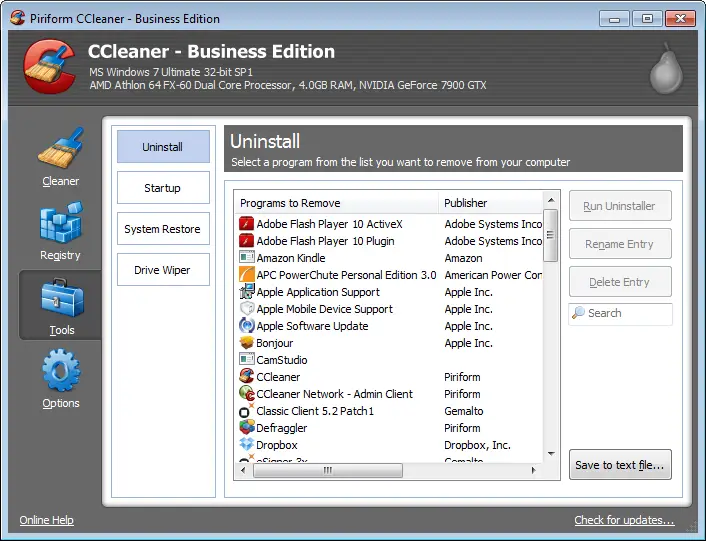Click the Amazon Kindle program icon

coord(246,257)
